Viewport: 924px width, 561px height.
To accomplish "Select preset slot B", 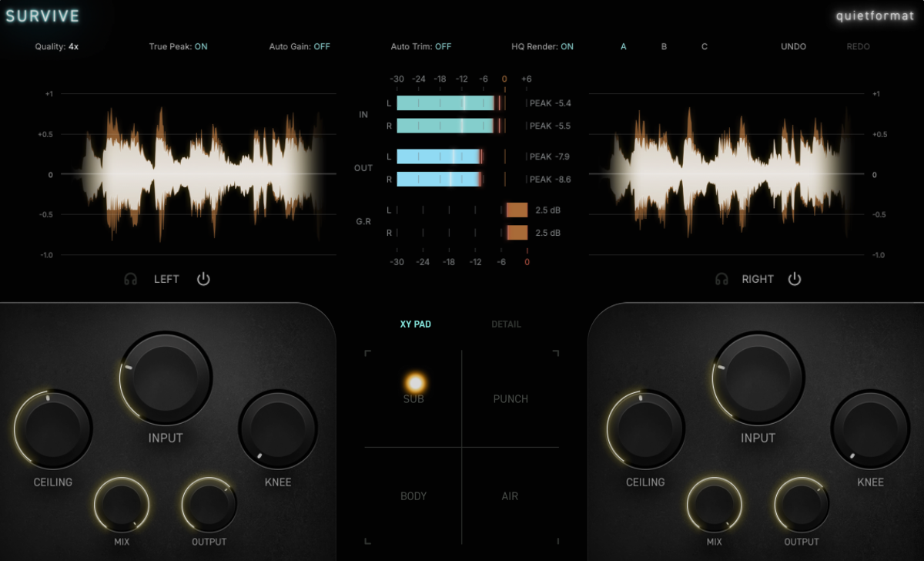I will pyautogui.click(x=664, y=47).
